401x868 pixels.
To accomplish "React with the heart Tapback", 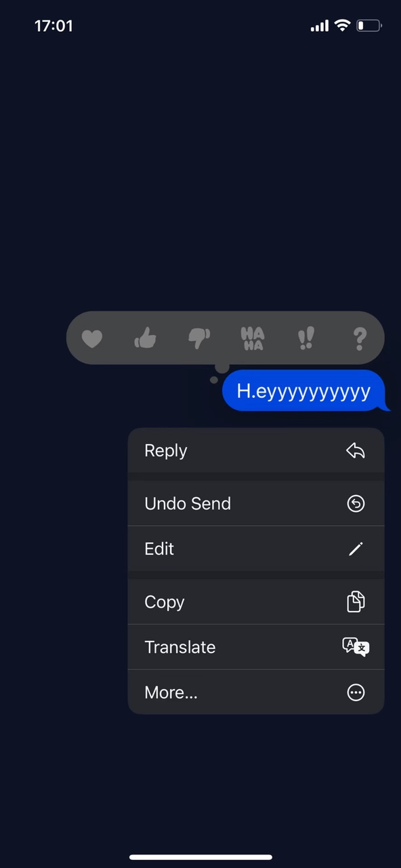I will tap(92, 338).
